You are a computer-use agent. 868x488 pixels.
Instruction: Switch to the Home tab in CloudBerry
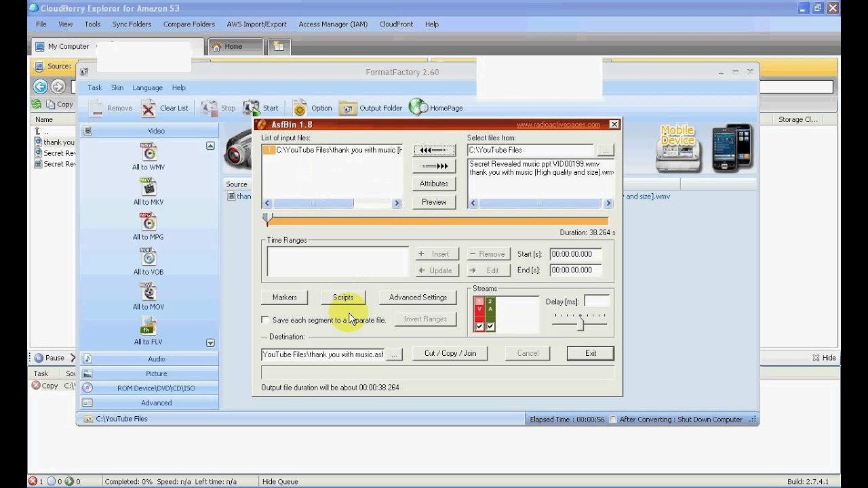[235, 47]
